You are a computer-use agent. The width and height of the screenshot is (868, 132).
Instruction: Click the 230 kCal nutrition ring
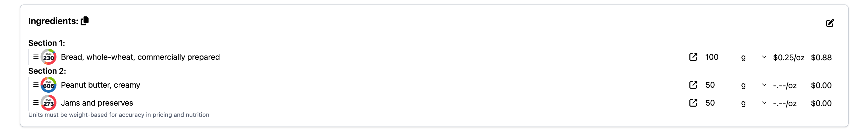click(x=48, y=57)
